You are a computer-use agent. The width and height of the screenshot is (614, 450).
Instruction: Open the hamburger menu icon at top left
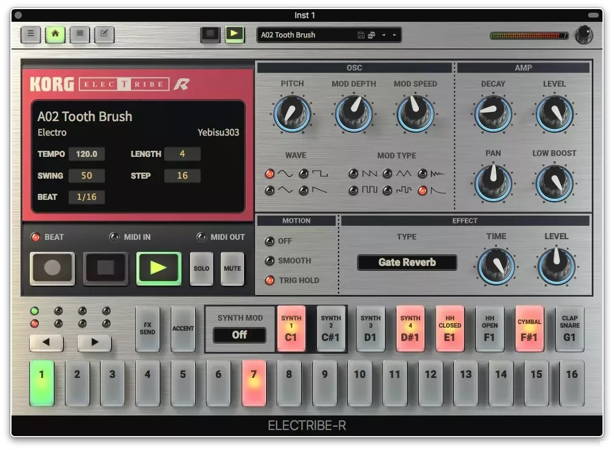(31, 34)
